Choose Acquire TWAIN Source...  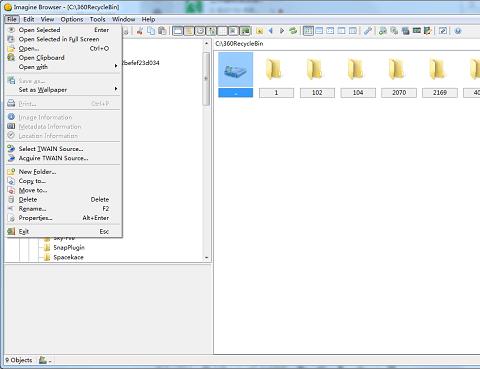point(63,158)
